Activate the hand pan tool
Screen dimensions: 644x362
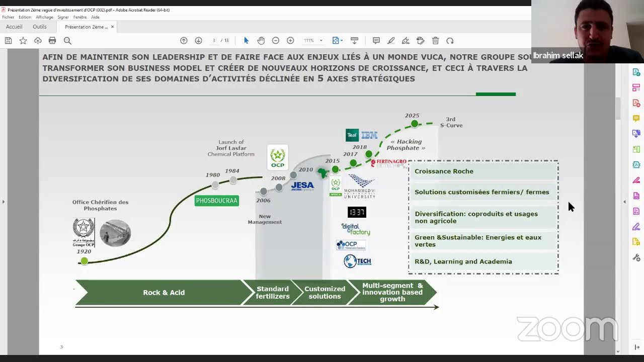261,41
